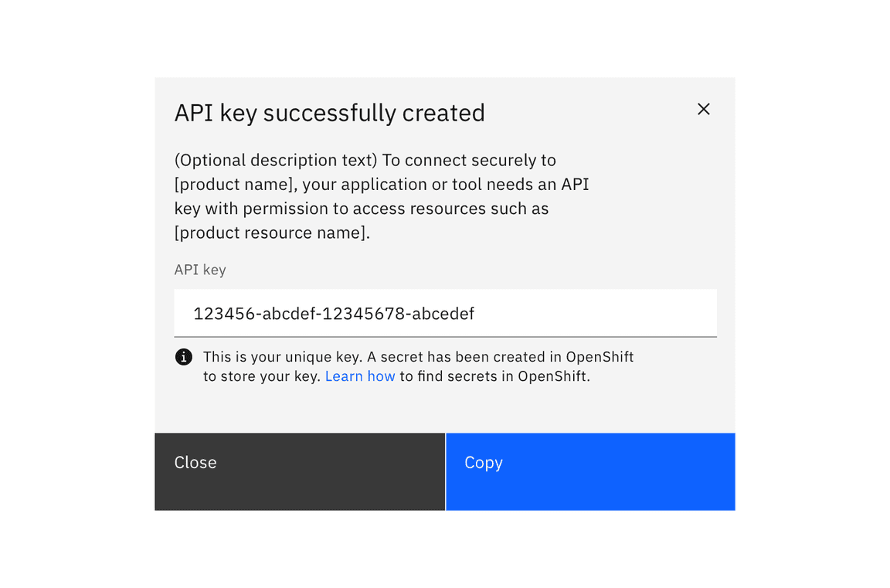Click inside the field showing 123456-abcdef-12345678-abcedef
The height and width of the screenshot is (588, 890).
[x=445, y=313]
